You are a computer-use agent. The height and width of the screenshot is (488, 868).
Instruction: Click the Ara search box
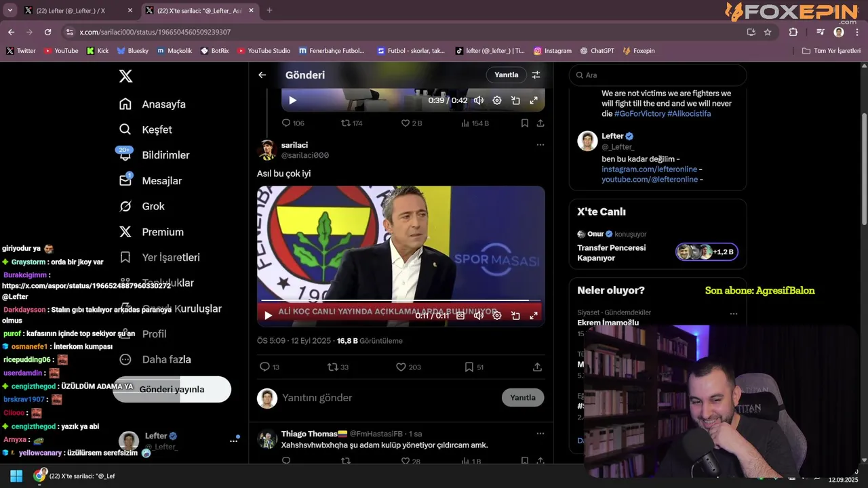[658, 75]
